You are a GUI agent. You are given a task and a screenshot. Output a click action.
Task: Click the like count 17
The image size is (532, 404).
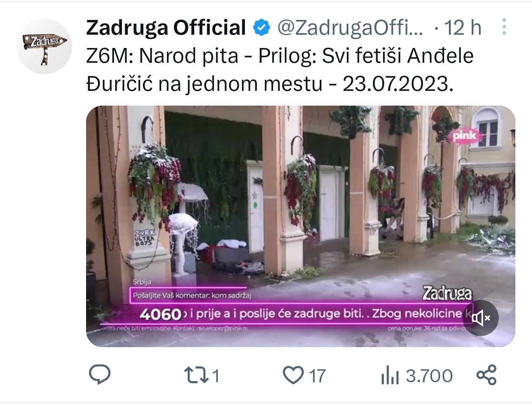click(x=317, y=376)
